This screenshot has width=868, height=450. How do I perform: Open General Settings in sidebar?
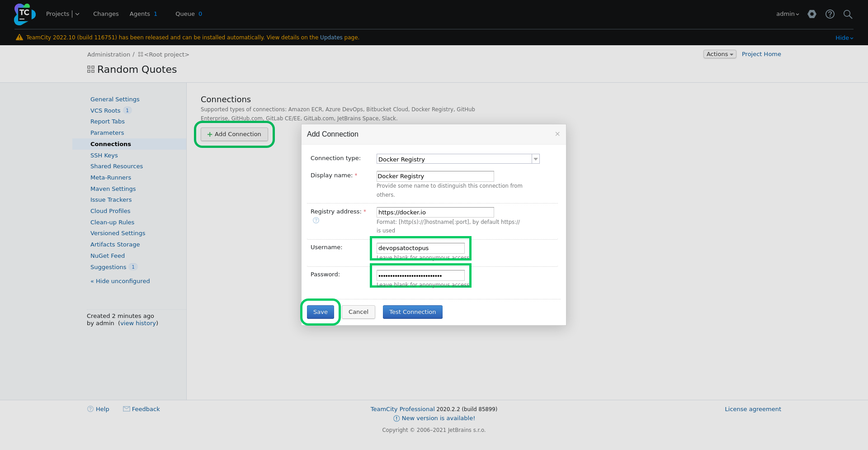(115, 99)
